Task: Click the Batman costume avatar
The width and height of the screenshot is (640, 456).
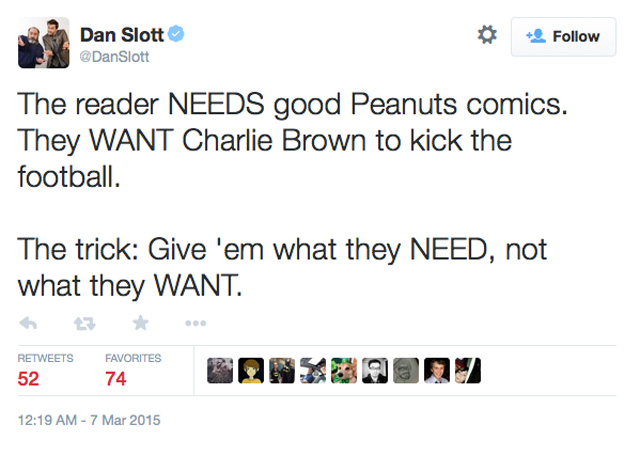Action: [x=281, y=371]
